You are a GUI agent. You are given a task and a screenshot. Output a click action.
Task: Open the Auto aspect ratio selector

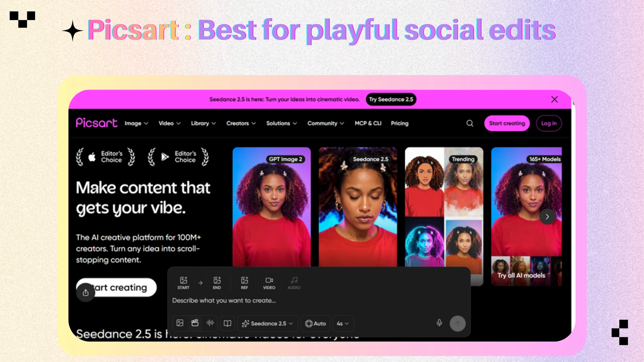click(x=315, y=323)
